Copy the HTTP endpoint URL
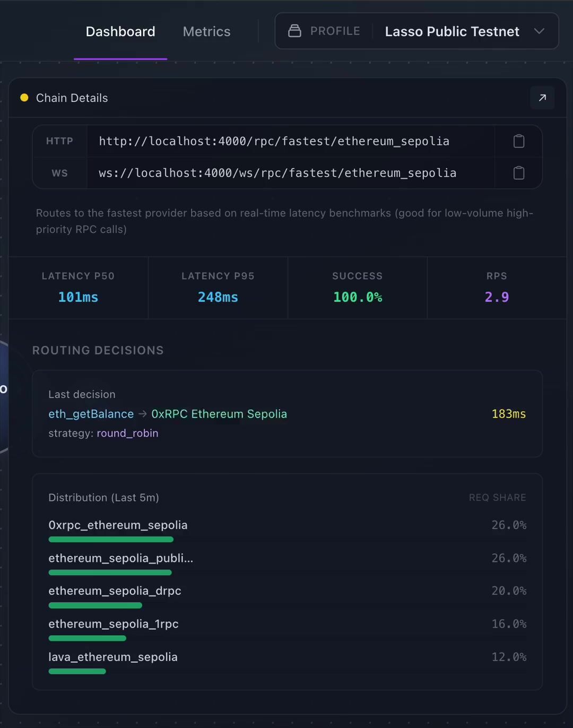573x728 pixels. (519, 141)
